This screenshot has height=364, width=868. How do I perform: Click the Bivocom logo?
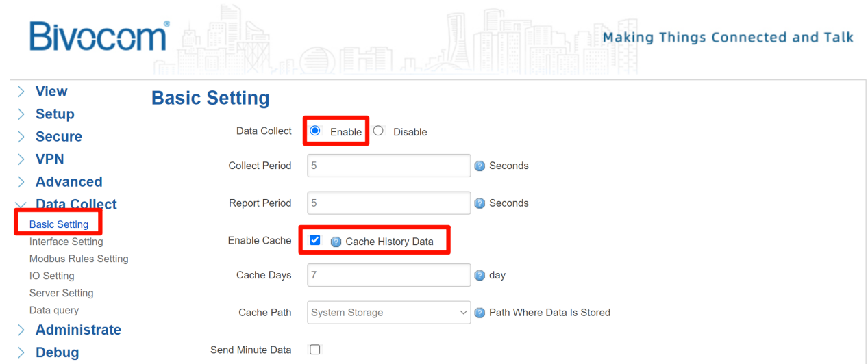pyautogui.click(x=99, y=36)
